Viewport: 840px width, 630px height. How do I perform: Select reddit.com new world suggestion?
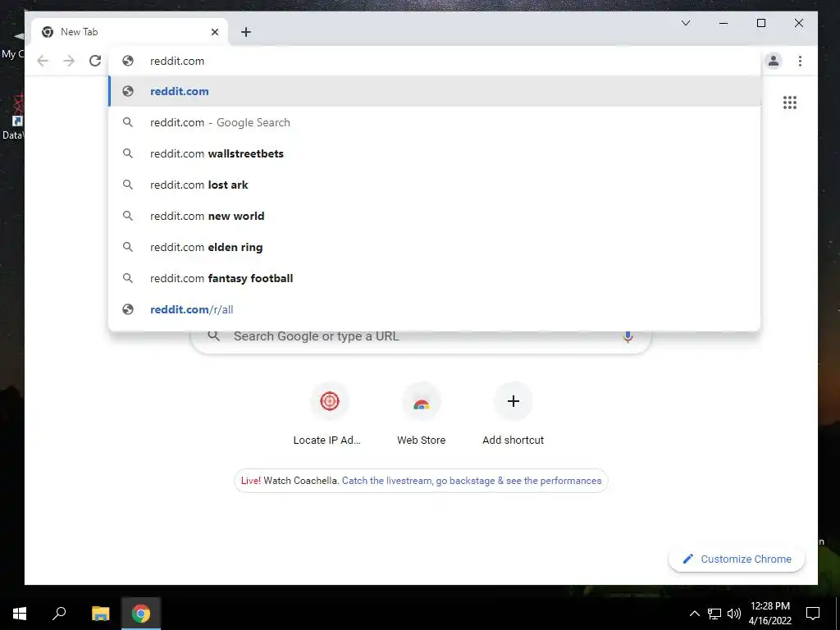(x=435, y=216)
